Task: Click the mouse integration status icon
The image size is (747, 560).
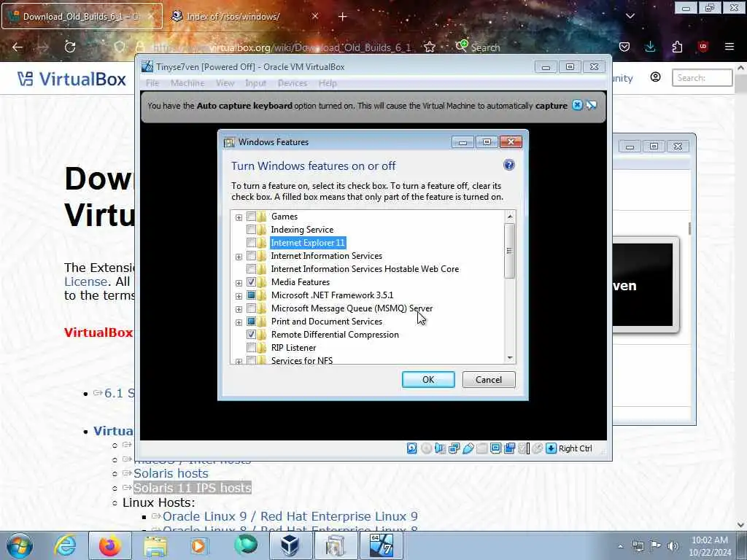Action: click(x=538, y=448)
